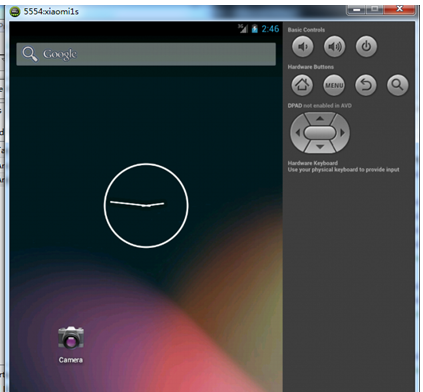Click the DPAD up arrow
Viewport: 423px width, 392px height.
click(x=320, y=118)
